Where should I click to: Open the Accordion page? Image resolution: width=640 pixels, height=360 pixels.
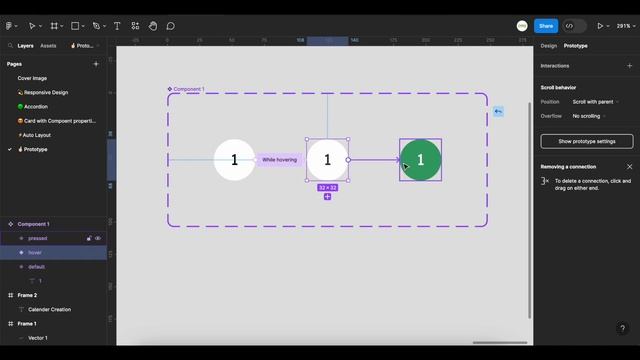coord(33,107)
